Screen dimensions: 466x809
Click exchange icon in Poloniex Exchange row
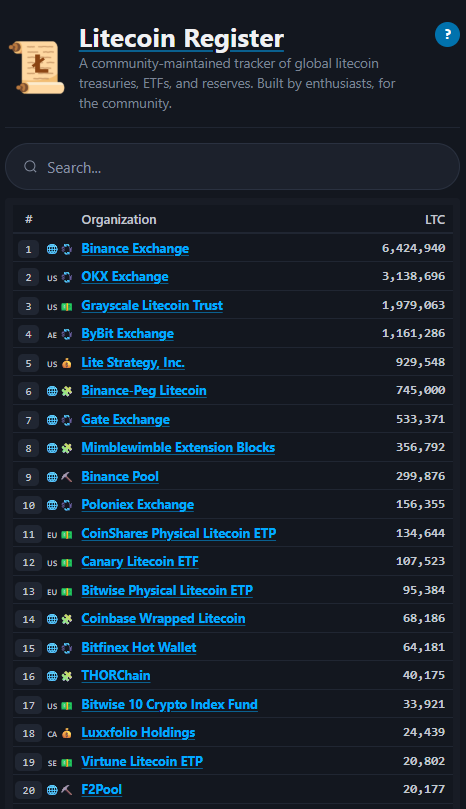tap(67, 505)
